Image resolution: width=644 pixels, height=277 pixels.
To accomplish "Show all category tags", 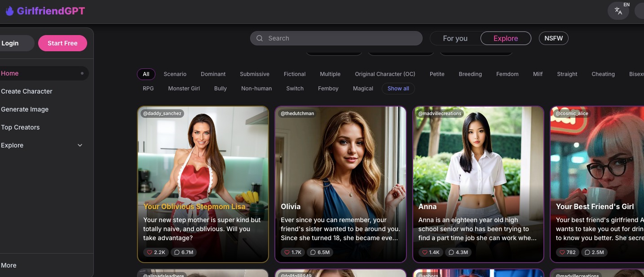I will click(x=398, y=89).
